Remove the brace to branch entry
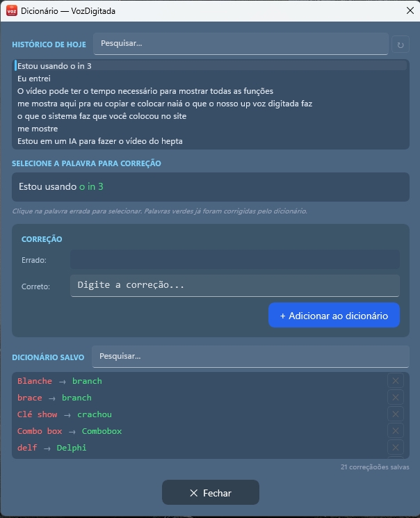Viewport: 420px width, 518px height. 396,398
